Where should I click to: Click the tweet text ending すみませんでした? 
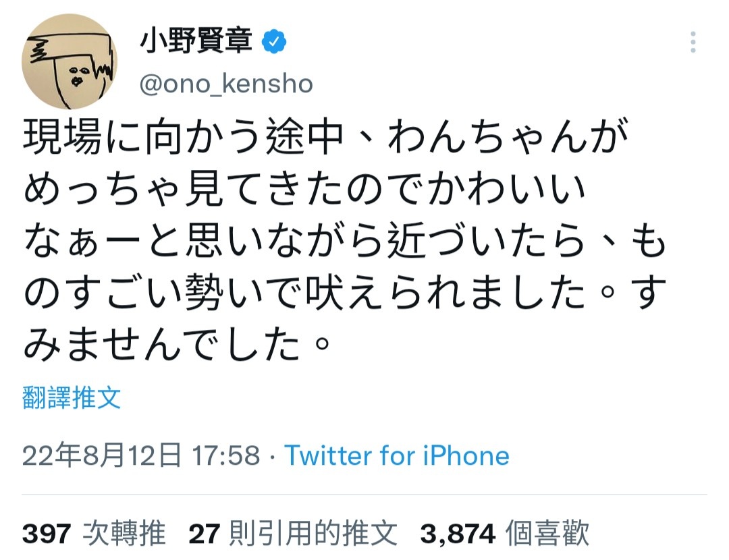pos(177,344)
